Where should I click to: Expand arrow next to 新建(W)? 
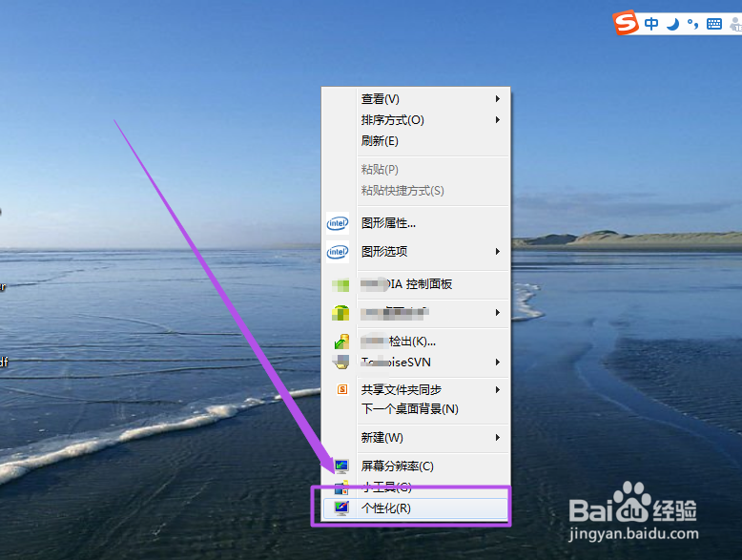pyautogui.click(x=497, y=437)
